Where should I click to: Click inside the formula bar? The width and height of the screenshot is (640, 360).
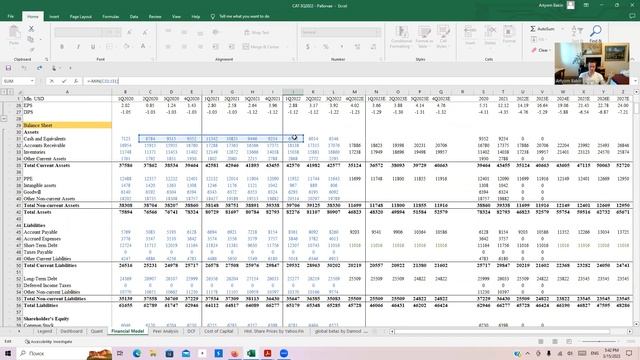pyautogui.click(x=318, y=81)
